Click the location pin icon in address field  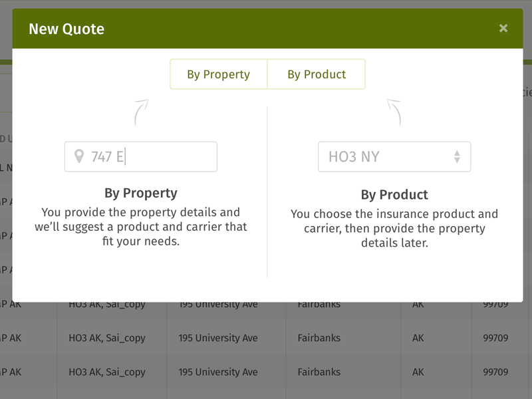click(80, 156)
